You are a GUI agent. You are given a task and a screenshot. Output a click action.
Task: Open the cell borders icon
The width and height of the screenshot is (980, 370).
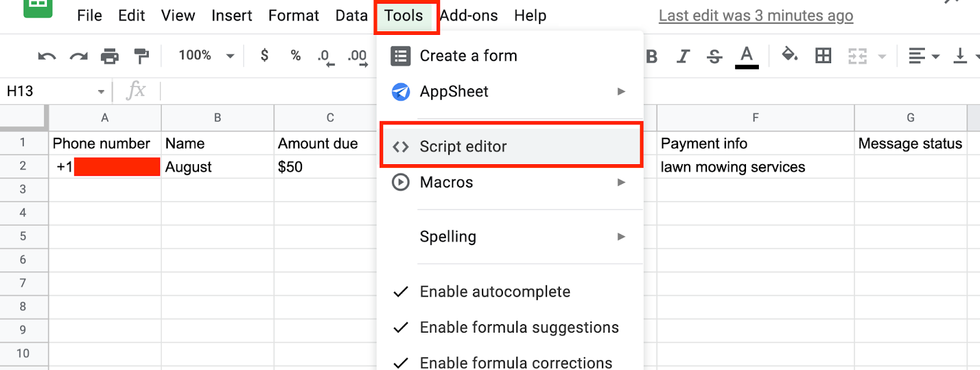pos(823,56)
